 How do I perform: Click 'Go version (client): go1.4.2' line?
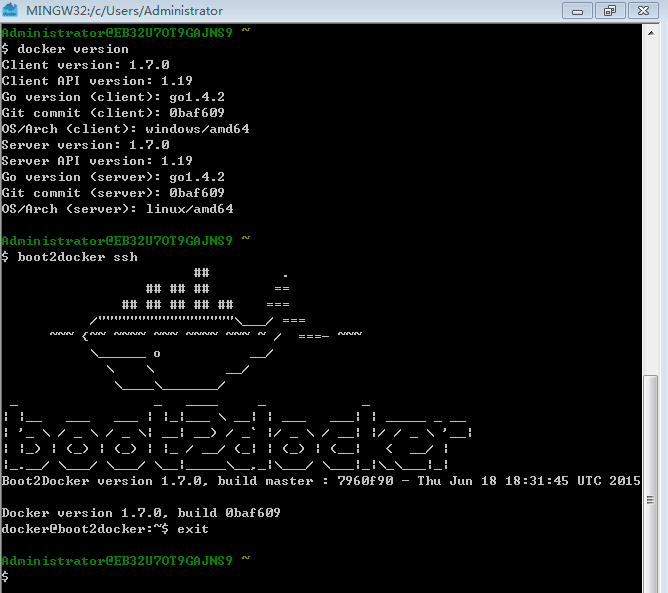pyautogui.click(x=113, y=97)
